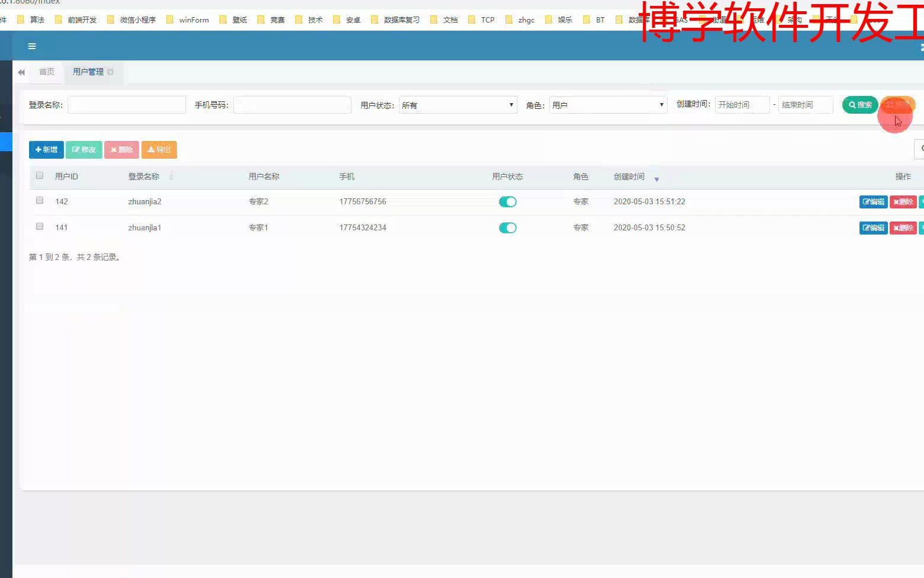This screenshot has height=578, width=924.
Task: Open the sidebar hamburger menu
Action: point(32,46)
